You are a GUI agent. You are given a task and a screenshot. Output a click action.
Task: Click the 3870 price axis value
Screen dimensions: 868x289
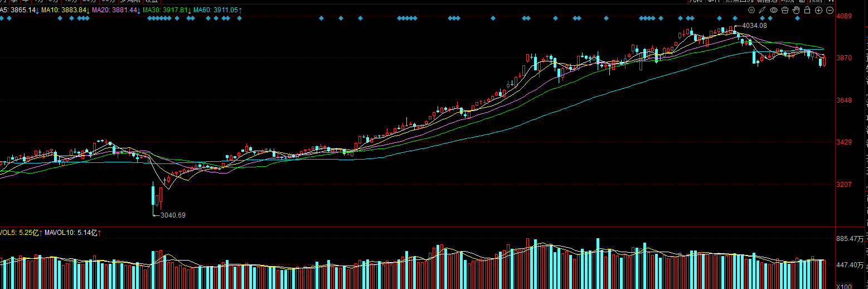pyautogui.click(x=844, y=58)
